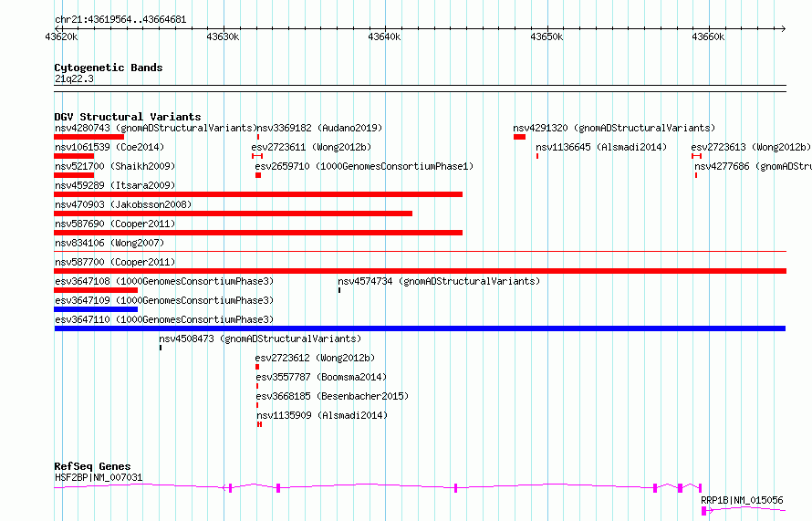
Task: Open esv3668185 (Besenbacher2015) label
Action: tap(332, 396)
